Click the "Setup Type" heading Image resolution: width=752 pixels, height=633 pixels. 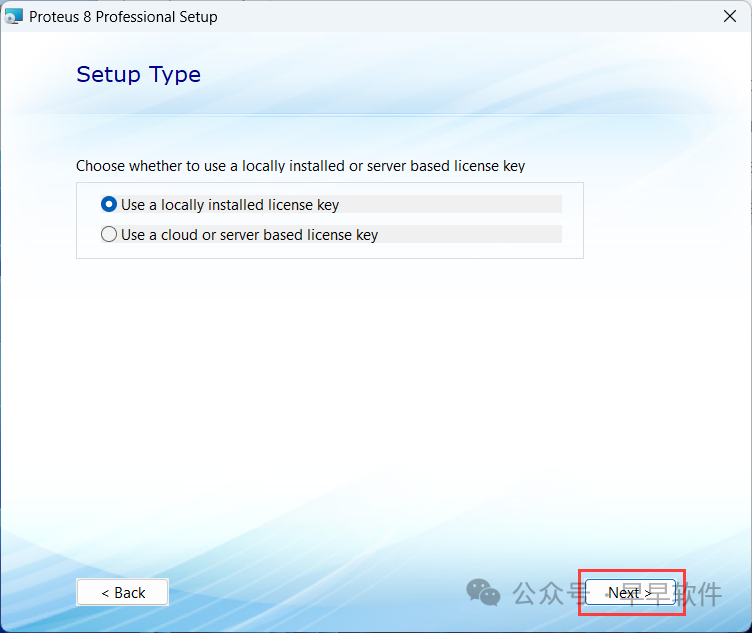[139, 74]
